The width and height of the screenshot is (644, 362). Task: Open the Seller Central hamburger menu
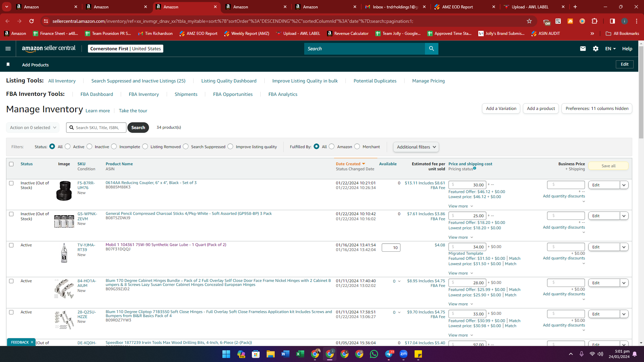[x=8, y=49]
